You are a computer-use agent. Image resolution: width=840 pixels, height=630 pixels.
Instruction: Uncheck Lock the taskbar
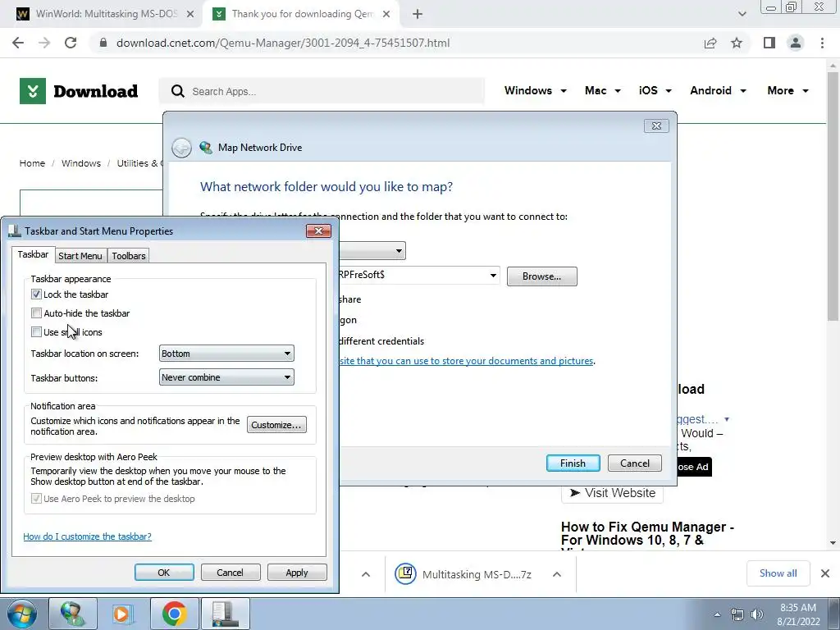[36, 294]
